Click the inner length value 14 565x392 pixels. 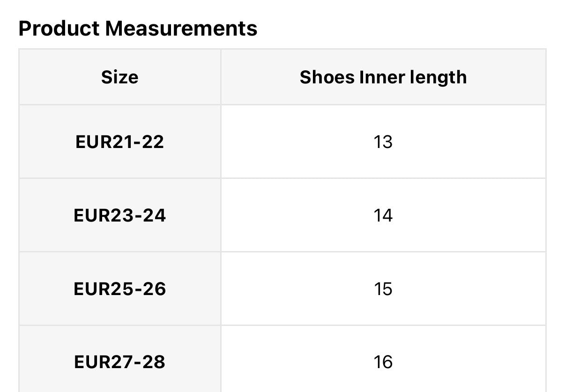point(383,215)
